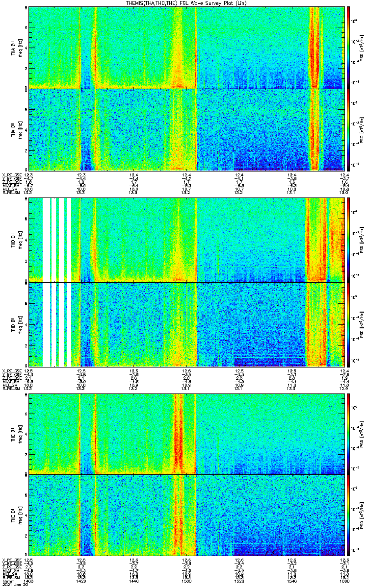Click the THD B∥ PSD color bar

[x=349, y=324]
